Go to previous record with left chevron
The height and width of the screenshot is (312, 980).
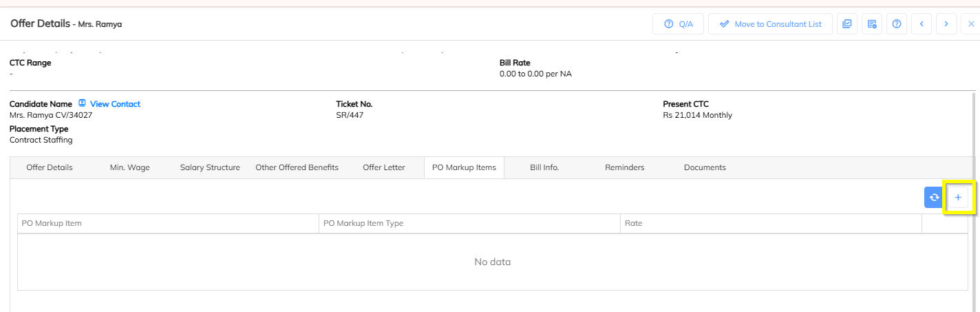[922, 24]
